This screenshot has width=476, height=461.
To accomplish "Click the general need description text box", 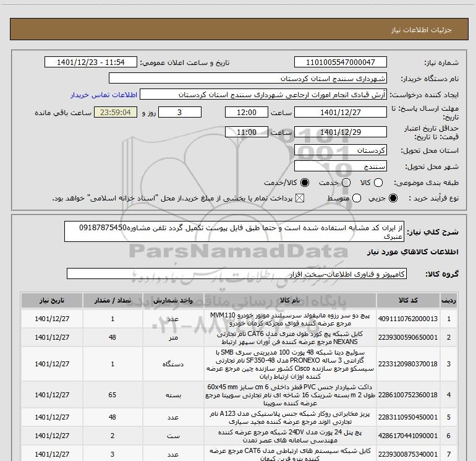I will click(x=234, y=231).
